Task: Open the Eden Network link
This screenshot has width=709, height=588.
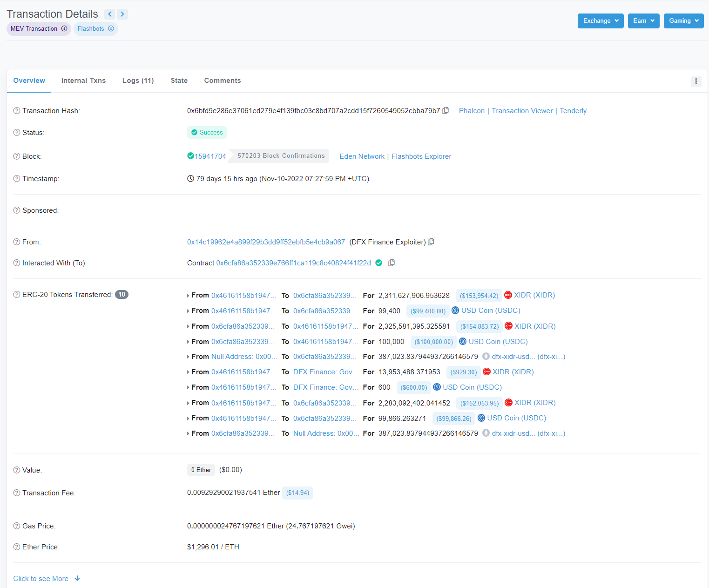Action: [x=362, y=156]
